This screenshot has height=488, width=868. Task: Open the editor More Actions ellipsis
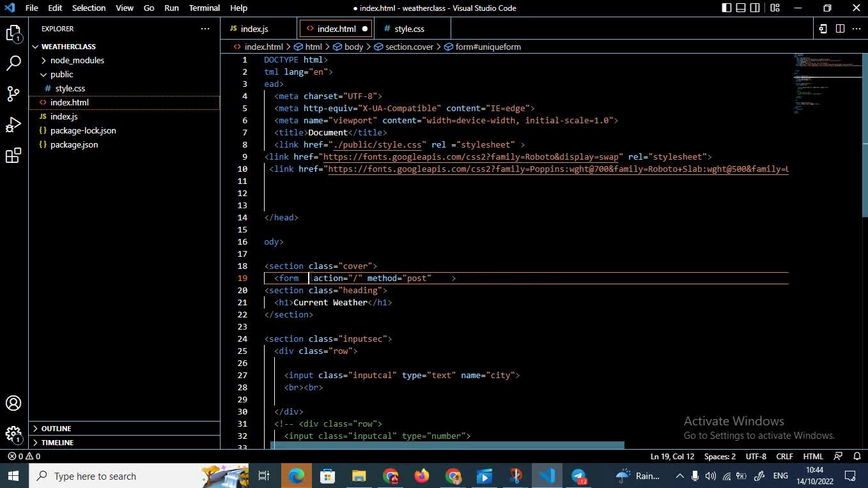pos(856,29)
